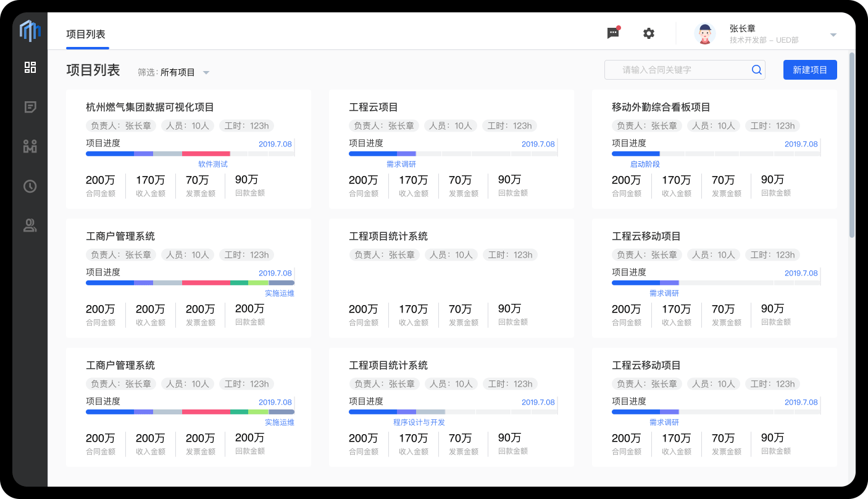Open the settings gear icon
Viewport: 868px width, 499px height.
coord(649,33)
